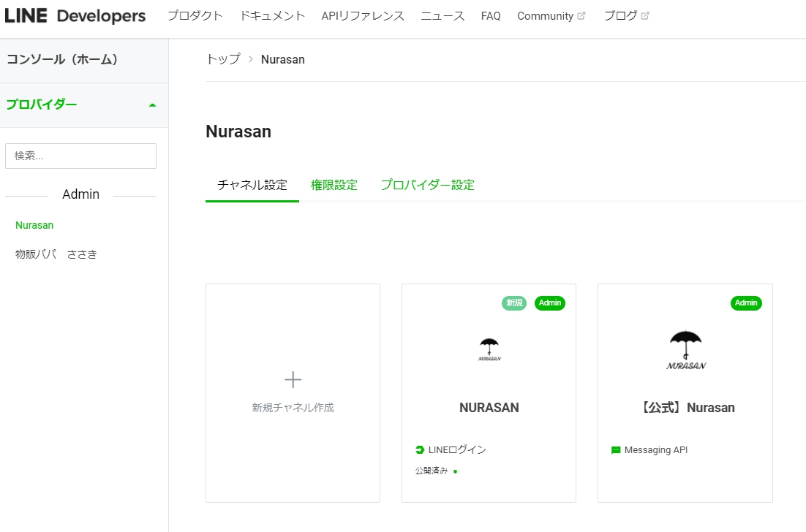The height and width of the screenshot is (532, 806).
Task: Click the 公開済み status text
Action: pos(432,471)
